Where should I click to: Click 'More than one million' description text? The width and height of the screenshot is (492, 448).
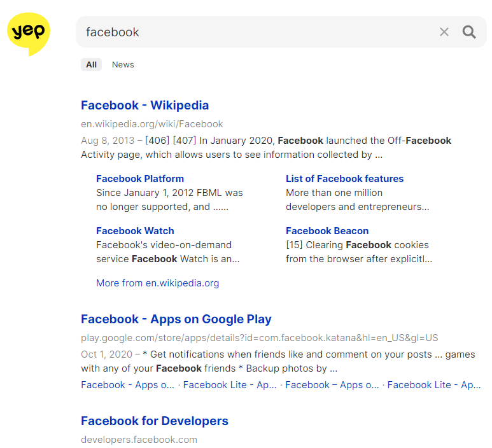(x=334, y=193)
